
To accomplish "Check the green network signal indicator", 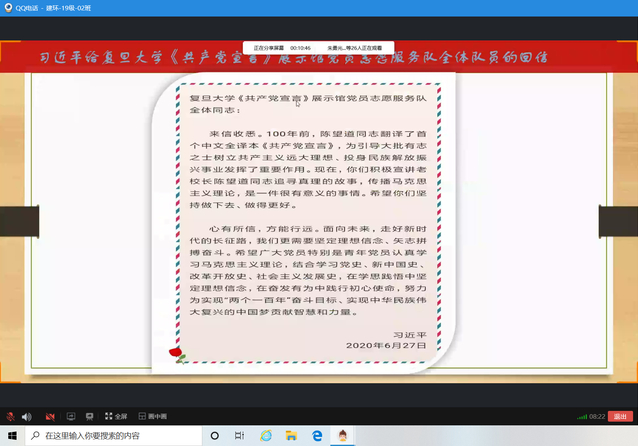I will pyautogui.click(x=581, y=416).
